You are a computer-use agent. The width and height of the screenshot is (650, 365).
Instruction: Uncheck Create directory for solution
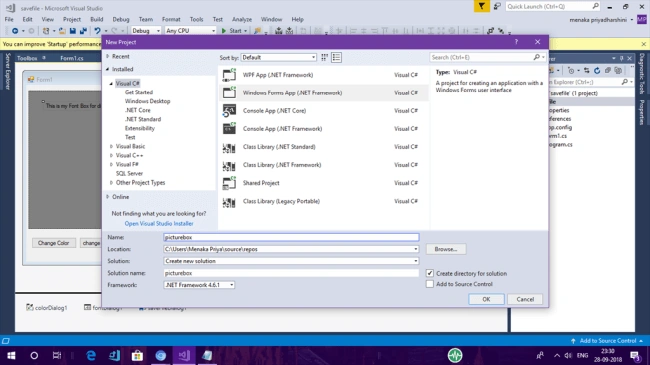430,273
